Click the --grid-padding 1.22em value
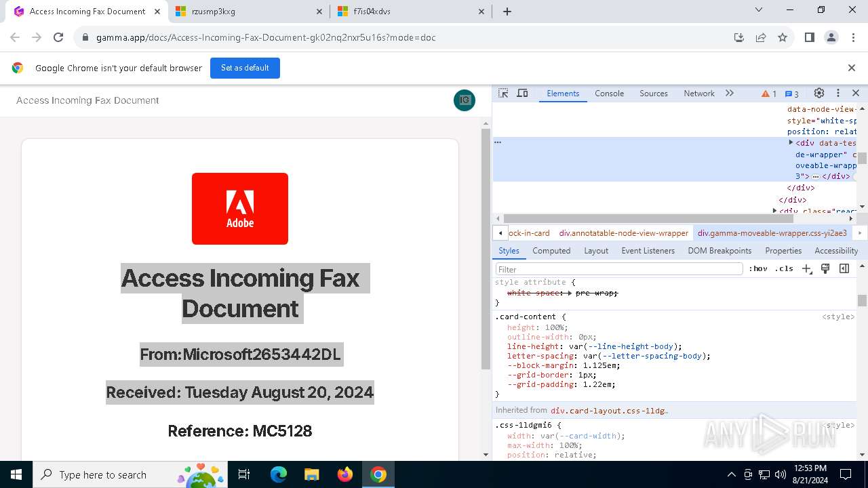Screen dimensions: 868x488 click(x=599, y=384)
